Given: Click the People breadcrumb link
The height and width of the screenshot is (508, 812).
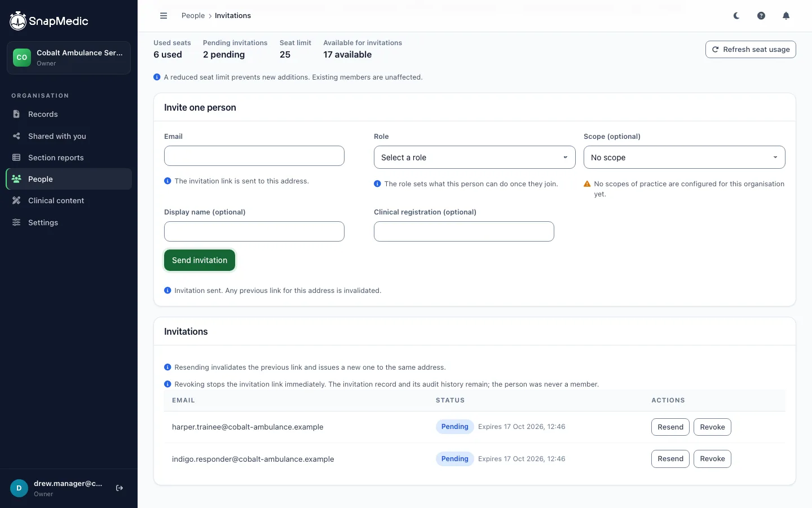Looking at the screenshot, I should [x=193, y=16].
